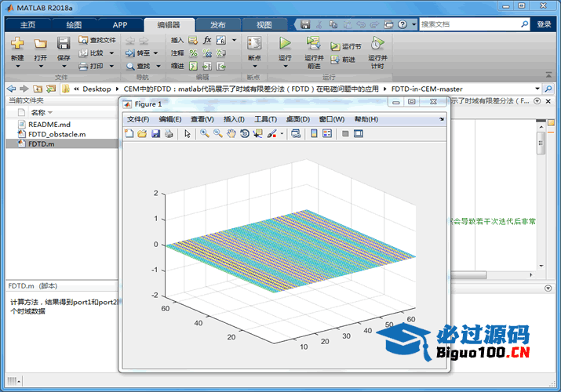Click Show Plot Tools icon in Figure 1
561x392 pixels.
pyautogui.click(x=358, y=133)
